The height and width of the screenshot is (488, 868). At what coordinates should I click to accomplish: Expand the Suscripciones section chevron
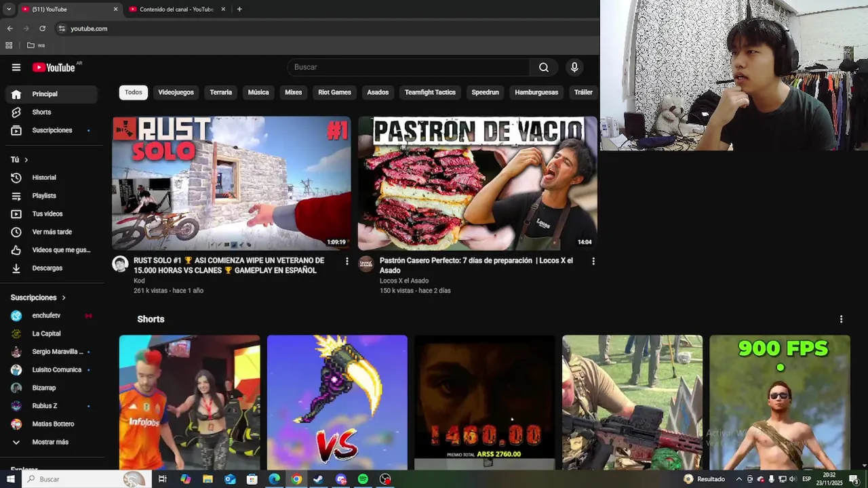(x=64, y=298)
